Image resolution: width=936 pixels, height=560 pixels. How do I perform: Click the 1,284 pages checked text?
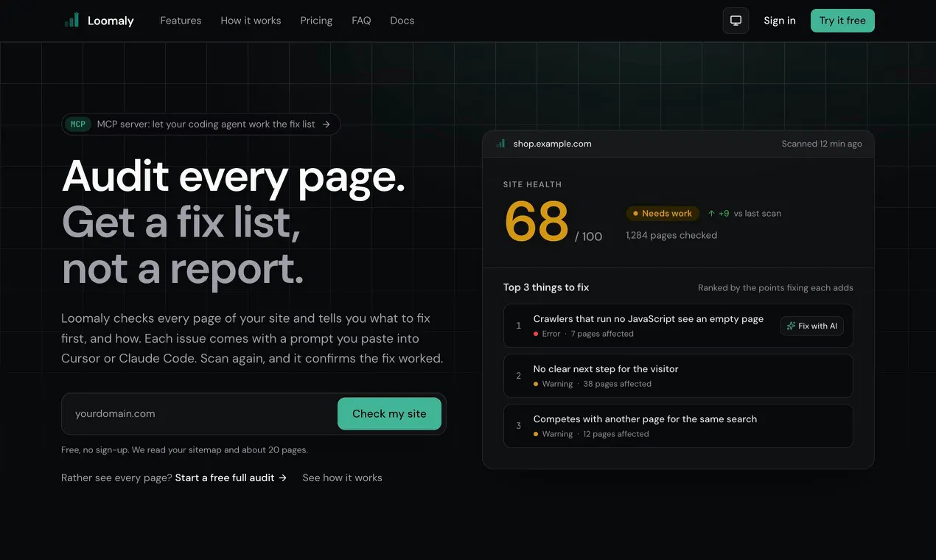[671, 235]
